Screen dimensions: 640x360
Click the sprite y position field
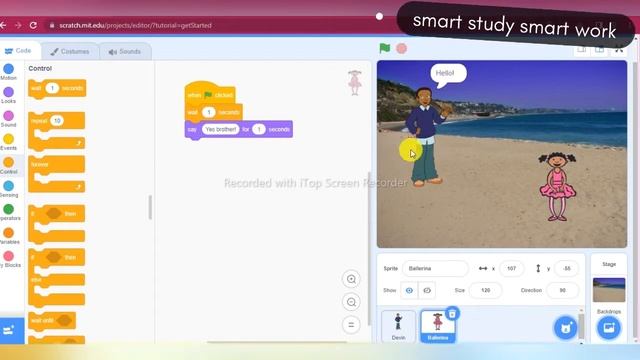point(567,269)
